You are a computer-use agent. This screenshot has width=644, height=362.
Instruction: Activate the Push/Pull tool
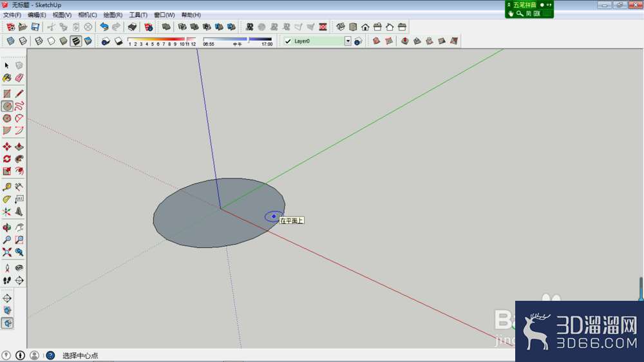pyautogui.click(x=19, y=147)
